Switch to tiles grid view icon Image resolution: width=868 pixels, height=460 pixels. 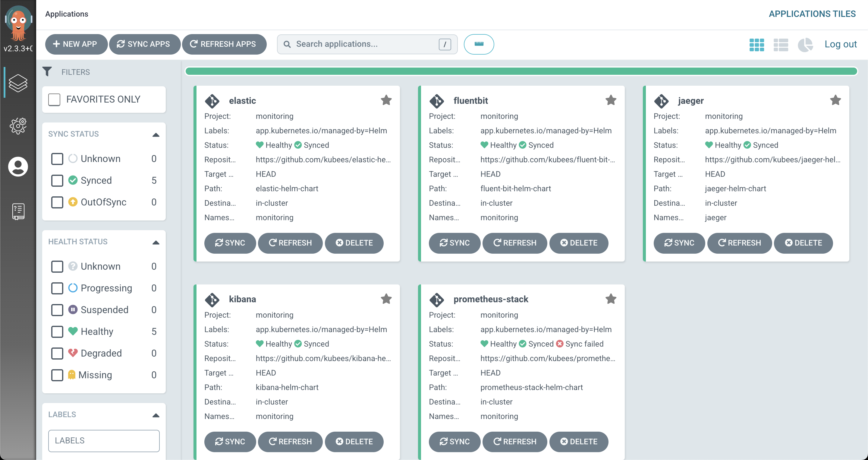756,45
